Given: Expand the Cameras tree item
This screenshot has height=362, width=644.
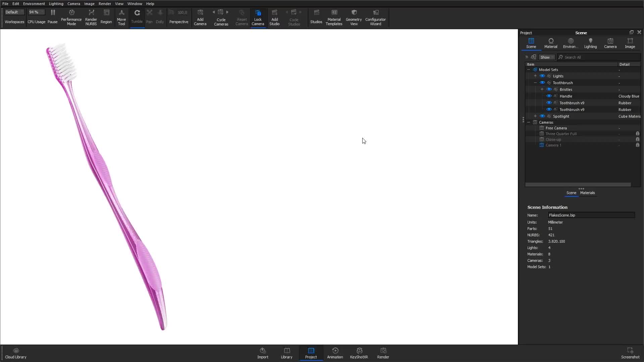Looking at the screenshot, I should [x=529, y=122].
